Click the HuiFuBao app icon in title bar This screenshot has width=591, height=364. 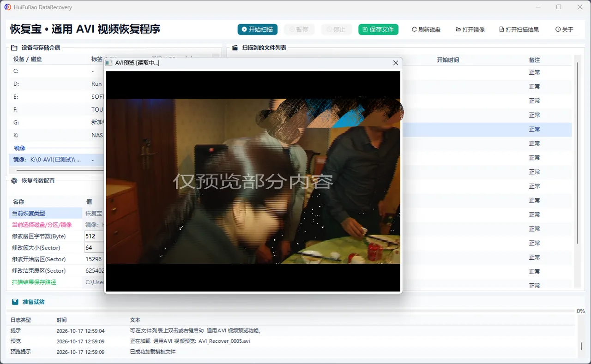(7, 7)
